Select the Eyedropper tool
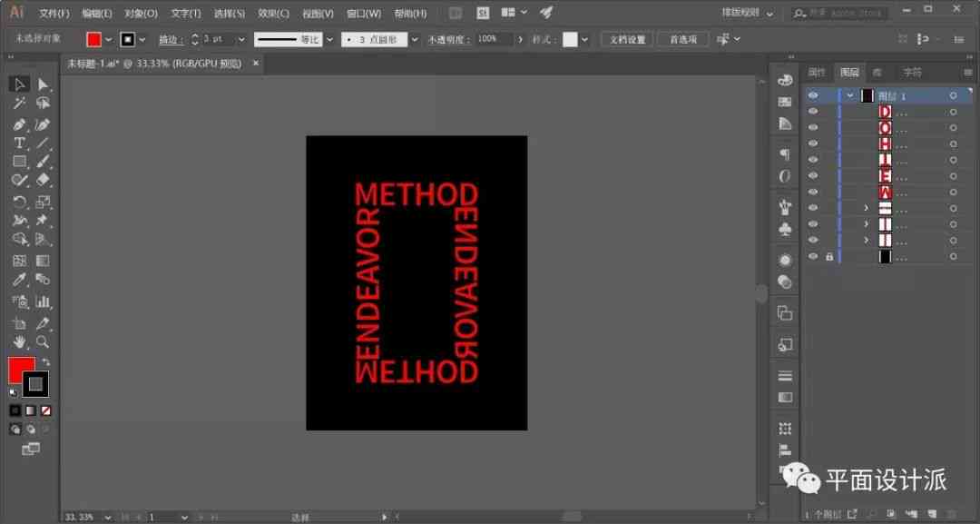Viewport: 980px width, 524px height. click(x=19, y=280)
